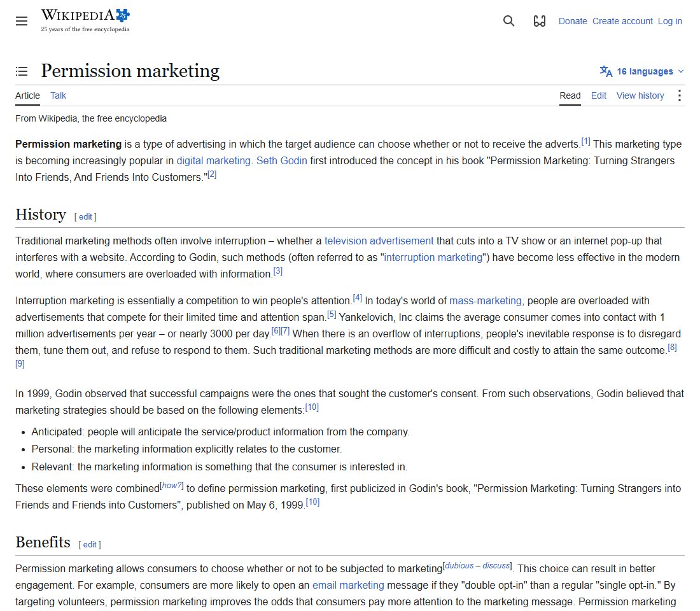
Task: Click the Create account link
Action: tap(622, 21)
